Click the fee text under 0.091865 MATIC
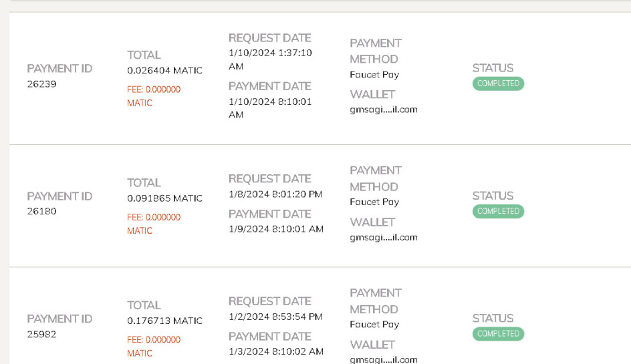The height and width of the screenshot is (364, 631). (x=154, y=224)
